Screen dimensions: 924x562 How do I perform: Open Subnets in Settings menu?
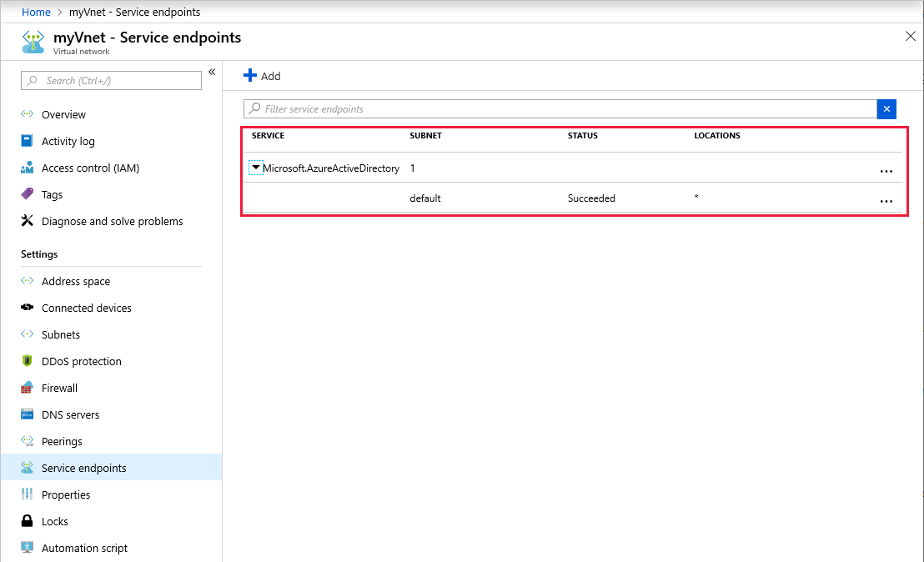[61, 334]
